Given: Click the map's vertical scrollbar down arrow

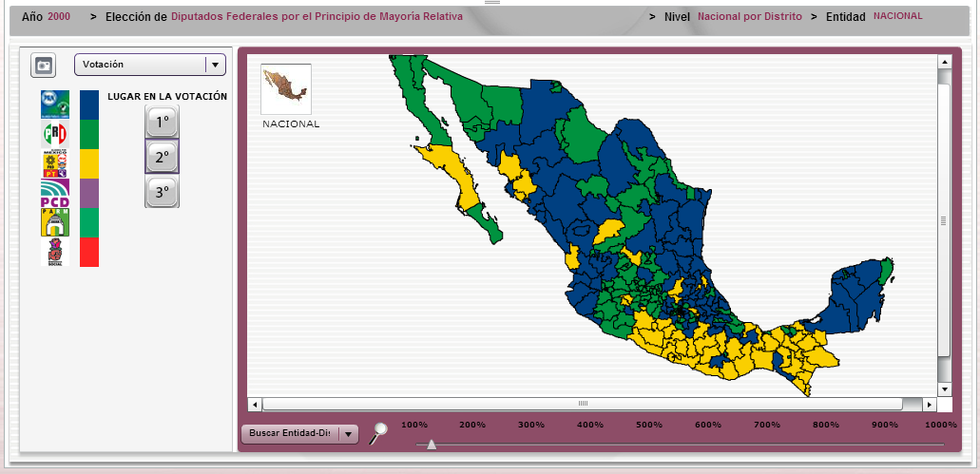Looking at the screenshot, I should [944, 389].
